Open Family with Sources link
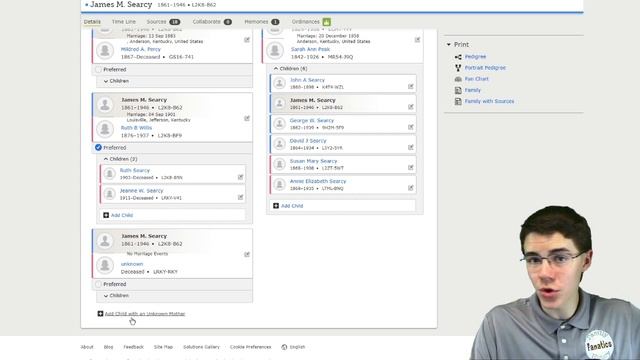 pos(489,101)
